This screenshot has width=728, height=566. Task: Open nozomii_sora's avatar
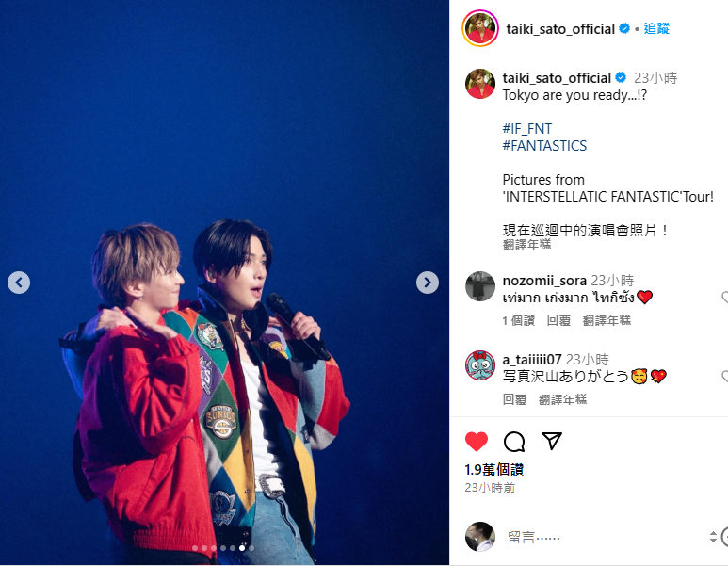coord(480,286)
